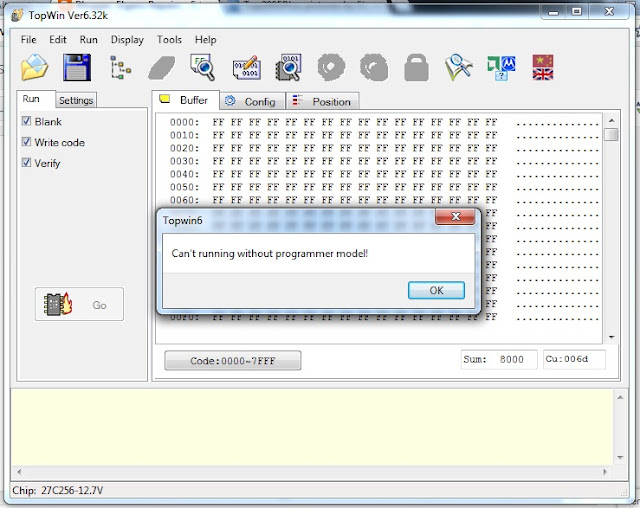Viewport: 640px width, 508px height.
Task: Click the 0030: address row label
Action: coord(184,161)
